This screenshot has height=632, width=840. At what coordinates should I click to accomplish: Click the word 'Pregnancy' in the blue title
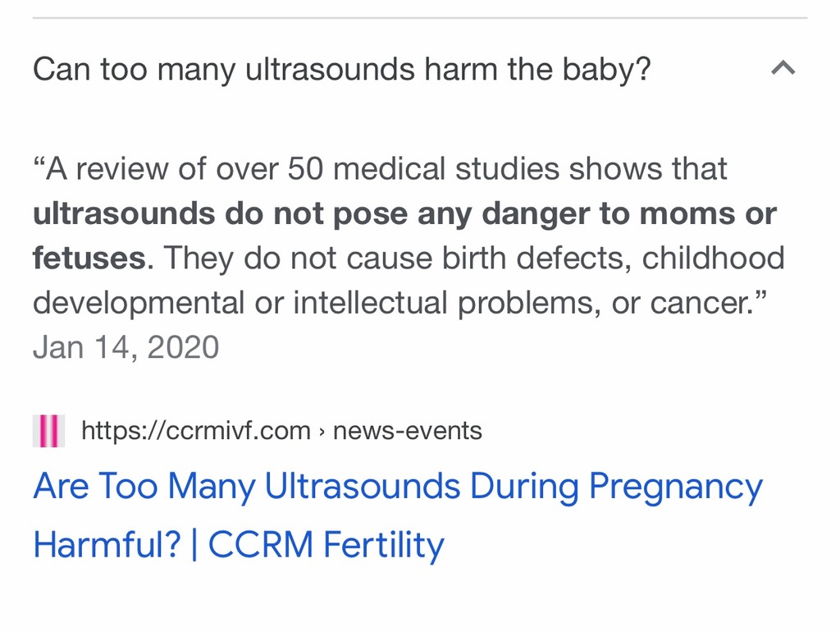[676, 488]
